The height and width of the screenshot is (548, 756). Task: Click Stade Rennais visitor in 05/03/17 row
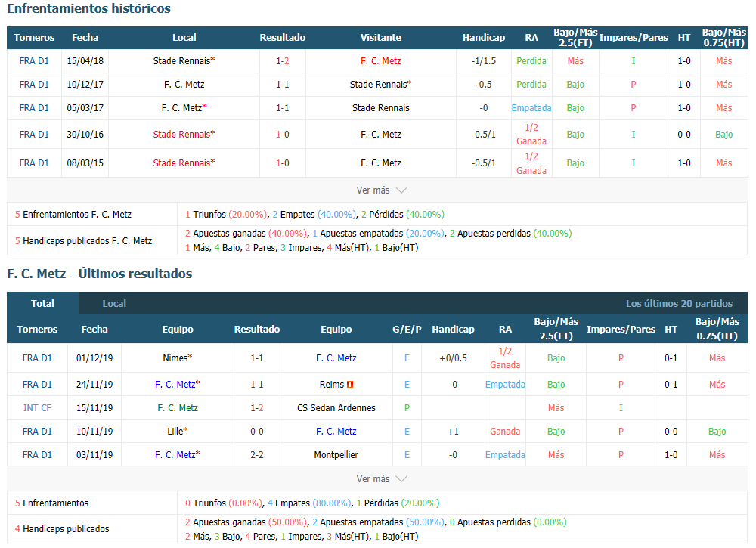[381, 108]
